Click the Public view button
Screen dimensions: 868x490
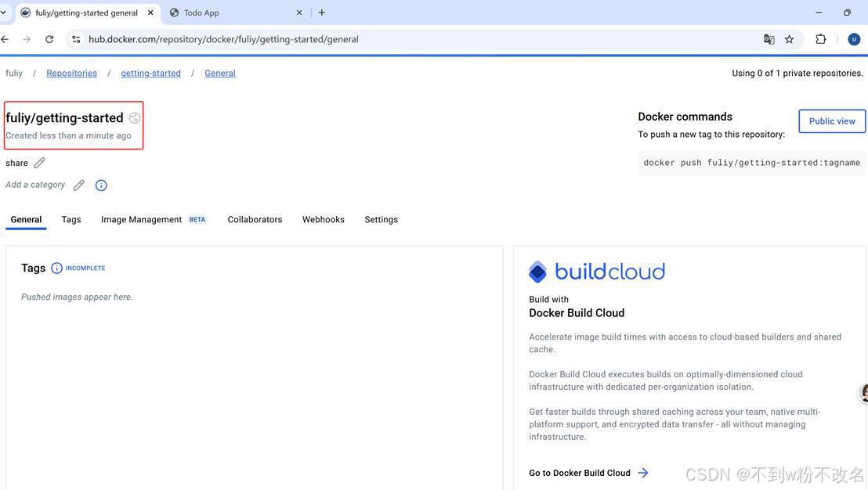(x=832, y=121)
